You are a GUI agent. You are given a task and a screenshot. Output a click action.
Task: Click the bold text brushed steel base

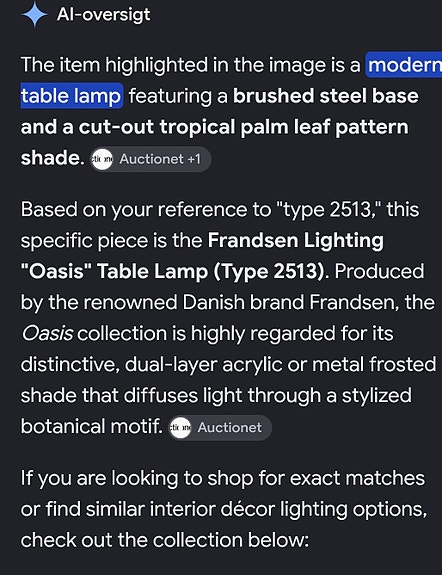pos(326,96)
